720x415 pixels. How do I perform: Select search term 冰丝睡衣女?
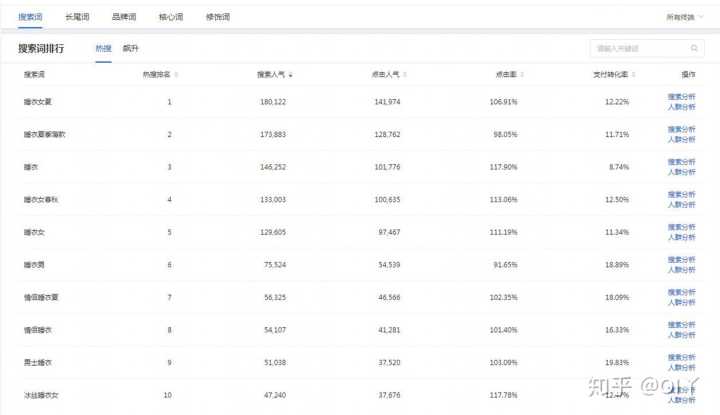coord(41,395)
